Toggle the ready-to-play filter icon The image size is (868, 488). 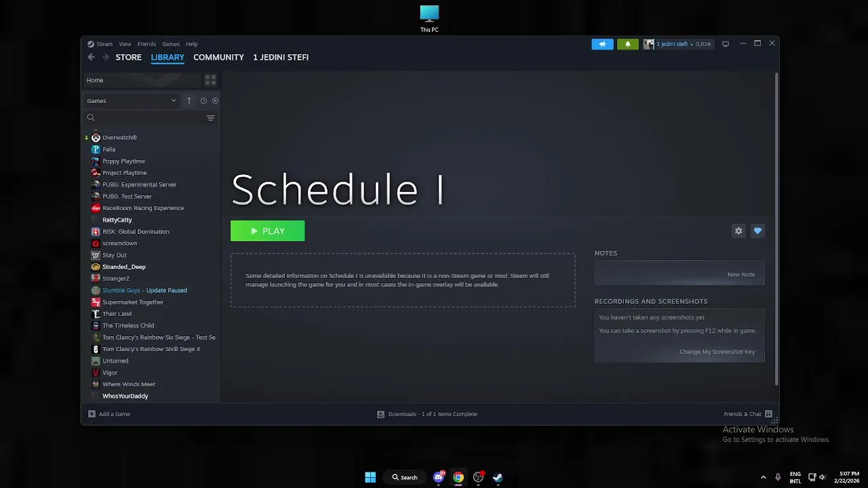pyautogui.click(x=215, y=100)
